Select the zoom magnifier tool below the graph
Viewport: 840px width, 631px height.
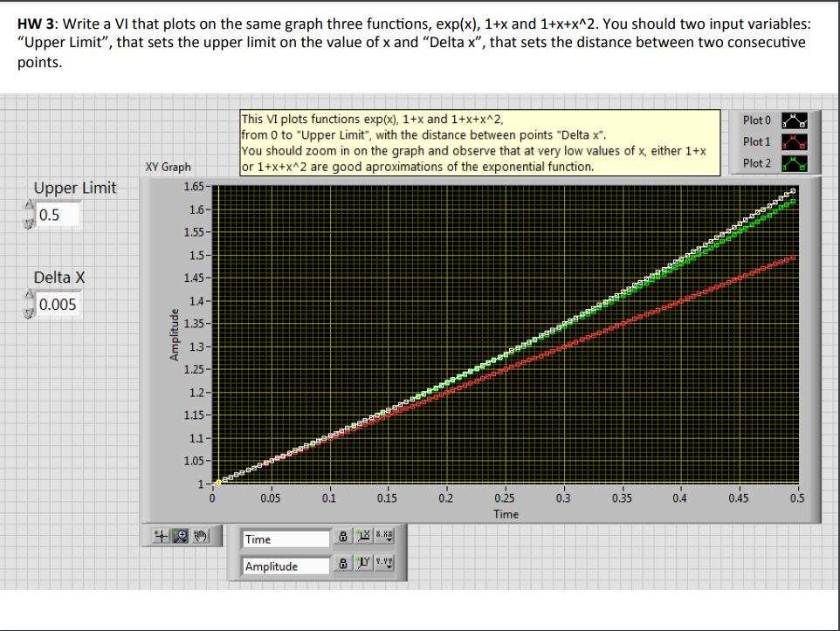[180, 536]
